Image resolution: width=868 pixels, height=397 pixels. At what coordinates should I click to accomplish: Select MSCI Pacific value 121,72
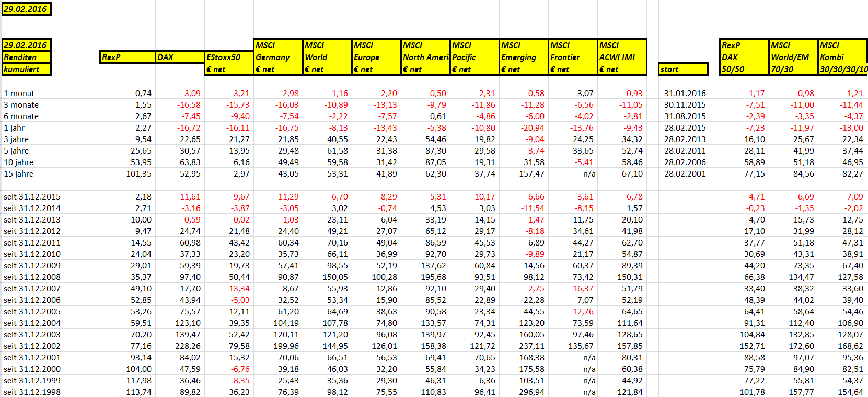pos(482,346)
